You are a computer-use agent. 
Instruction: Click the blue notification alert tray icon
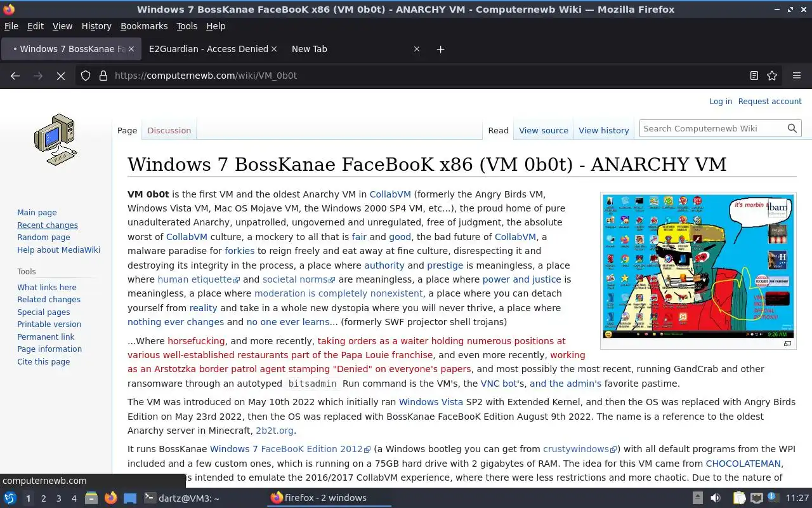pos(773,498)
